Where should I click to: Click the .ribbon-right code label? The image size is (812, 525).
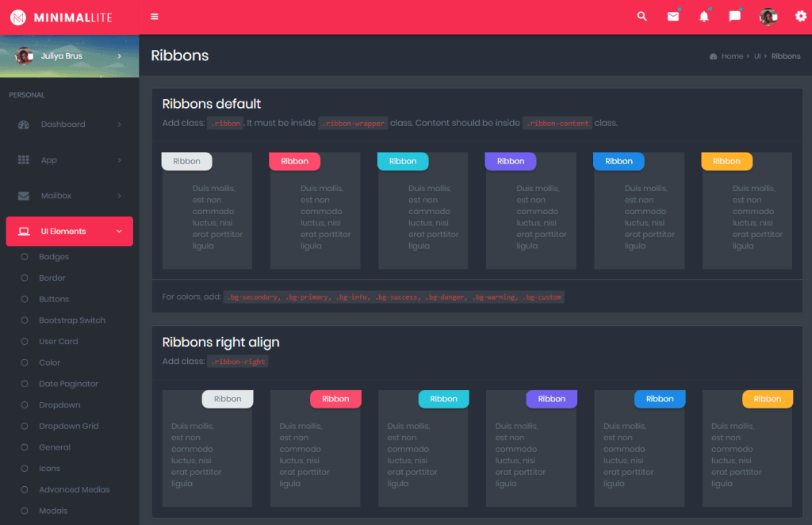pyautogui.click(x=238, y=362)
